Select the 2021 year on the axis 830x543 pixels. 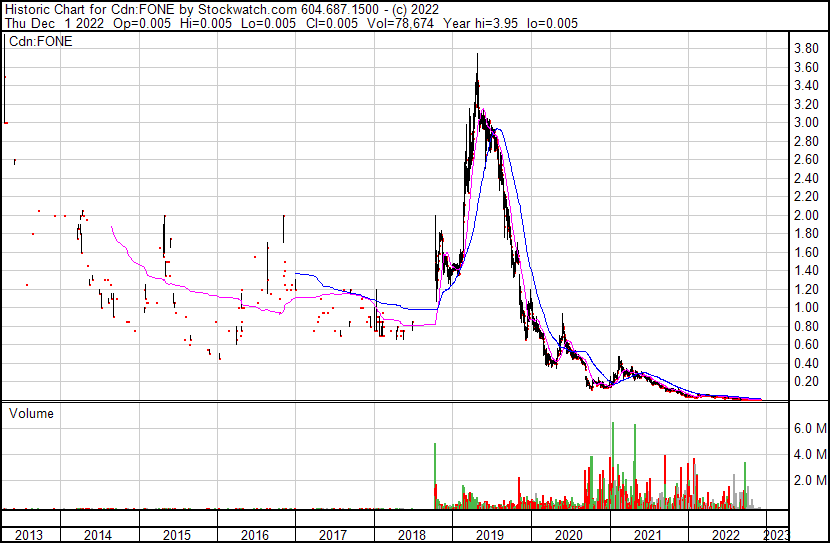tap(647, 535)
